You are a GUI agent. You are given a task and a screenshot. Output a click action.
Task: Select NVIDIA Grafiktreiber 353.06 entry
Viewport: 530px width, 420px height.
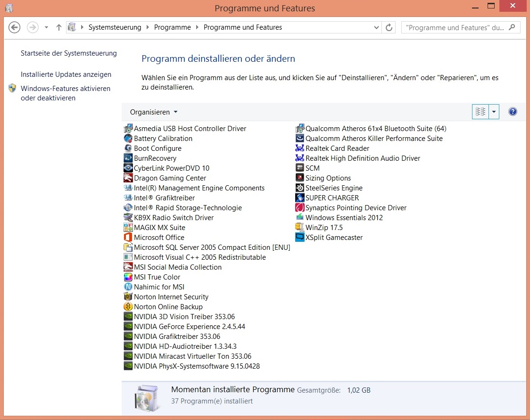point(172,336)
